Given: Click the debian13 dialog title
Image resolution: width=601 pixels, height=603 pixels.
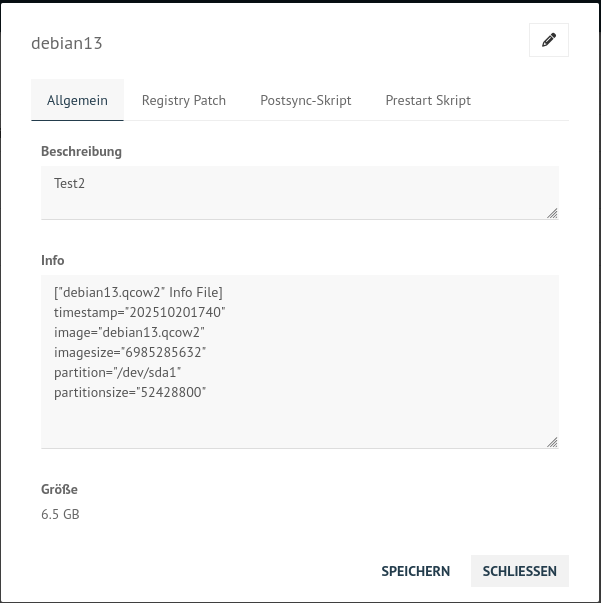Looking at the screenshot, I should (x=67, y=43).
